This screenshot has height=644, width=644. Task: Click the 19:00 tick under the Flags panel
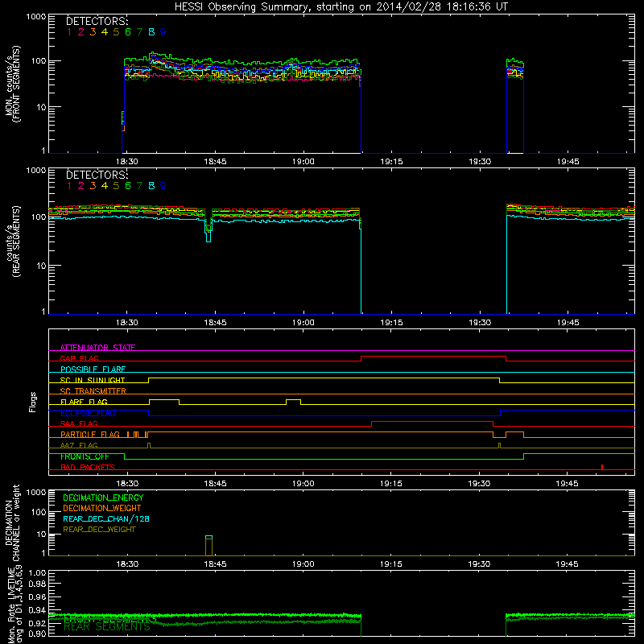[303, 484]
